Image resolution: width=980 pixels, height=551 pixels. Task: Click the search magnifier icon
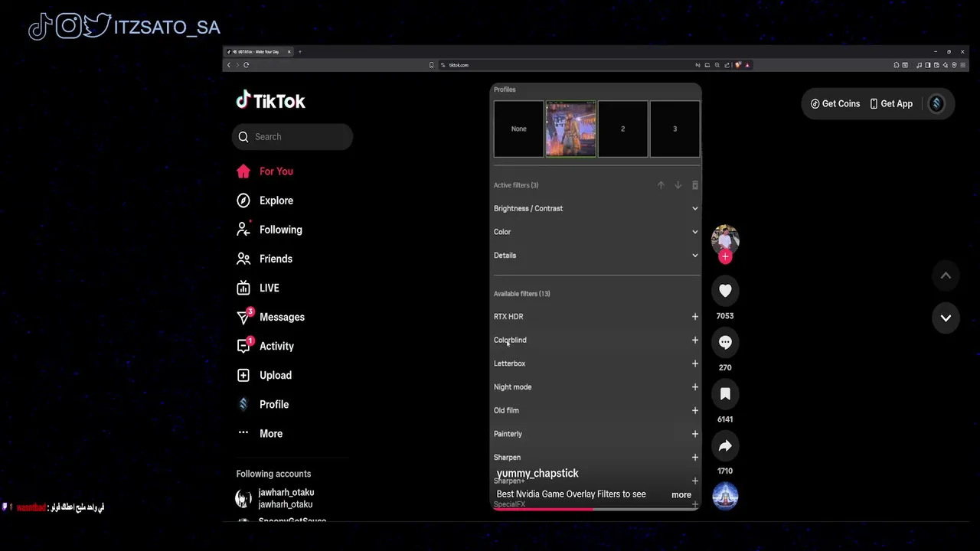click(243, 137)
